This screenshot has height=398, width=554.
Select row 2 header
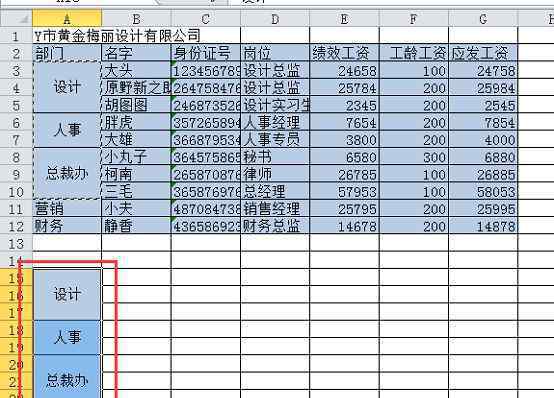pos(16,53)
